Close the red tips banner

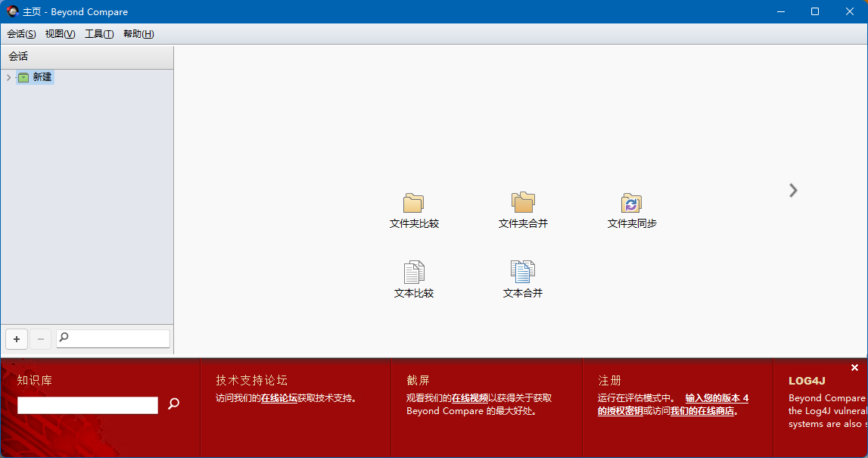[854, 368]
